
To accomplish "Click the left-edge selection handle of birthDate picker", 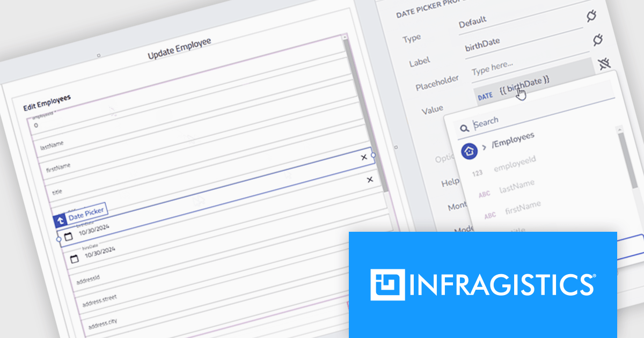I will pyautogui.click(x=58, y=239).
